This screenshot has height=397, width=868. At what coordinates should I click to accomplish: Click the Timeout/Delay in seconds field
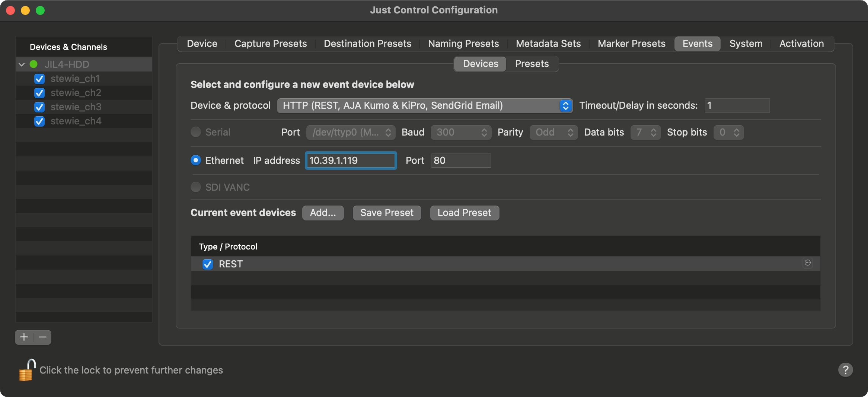(x=737, y=105)
